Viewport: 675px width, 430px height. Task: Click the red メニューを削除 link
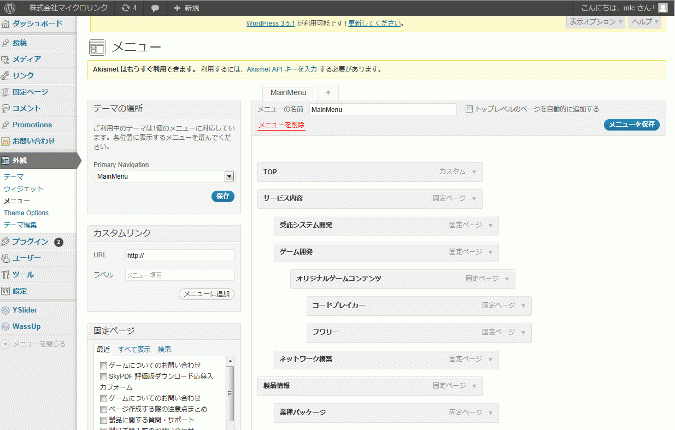pos(281,125)
